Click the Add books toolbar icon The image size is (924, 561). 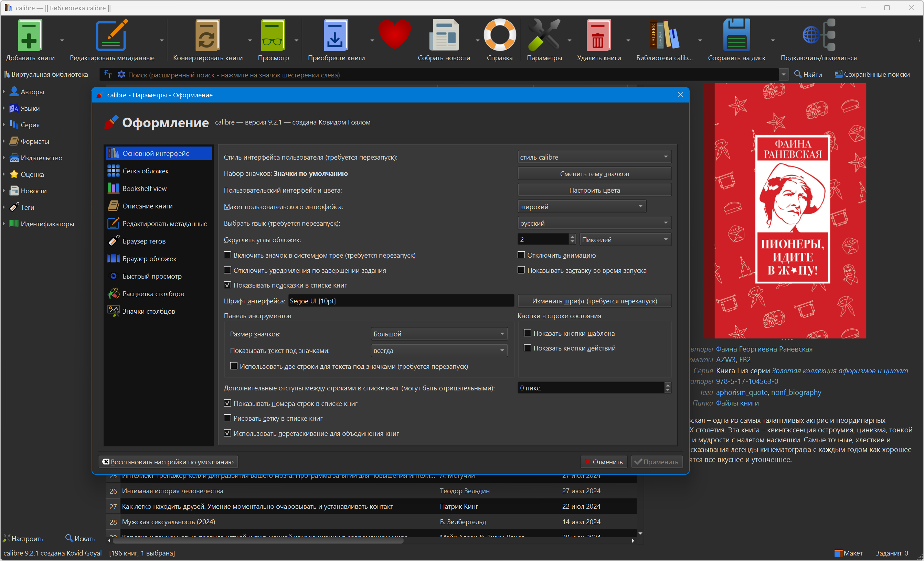tap(30, 35)
